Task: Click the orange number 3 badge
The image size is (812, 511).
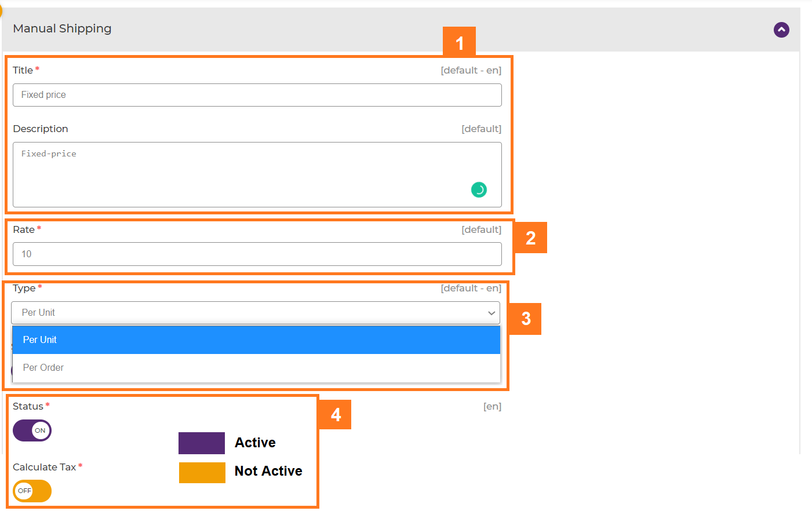Action: [526, 319]
